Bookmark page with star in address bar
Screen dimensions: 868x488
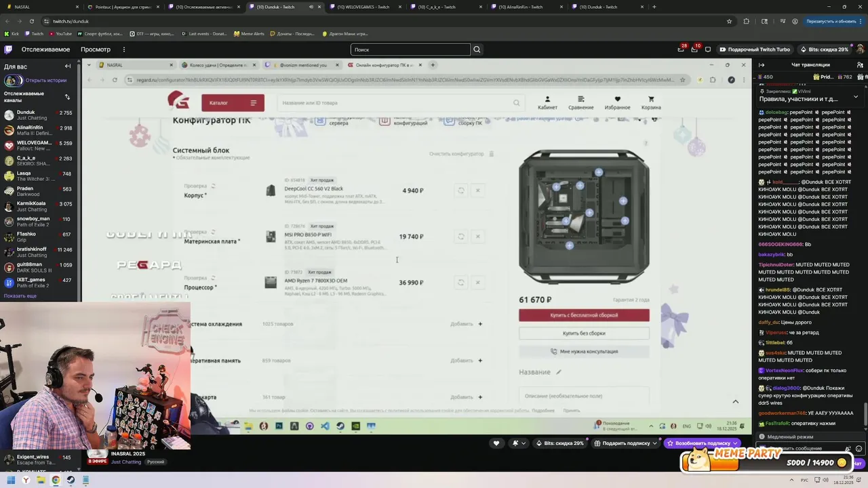tap(729, 21)
